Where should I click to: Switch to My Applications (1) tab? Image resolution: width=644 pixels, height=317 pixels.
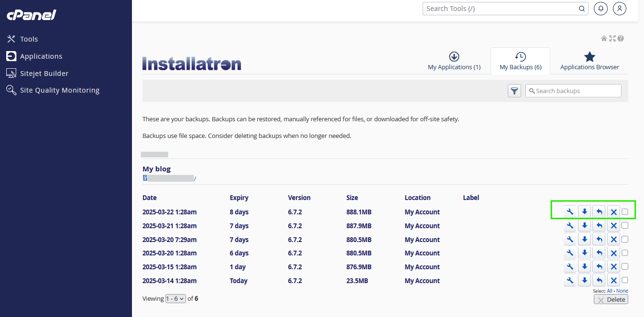[454, 61]
